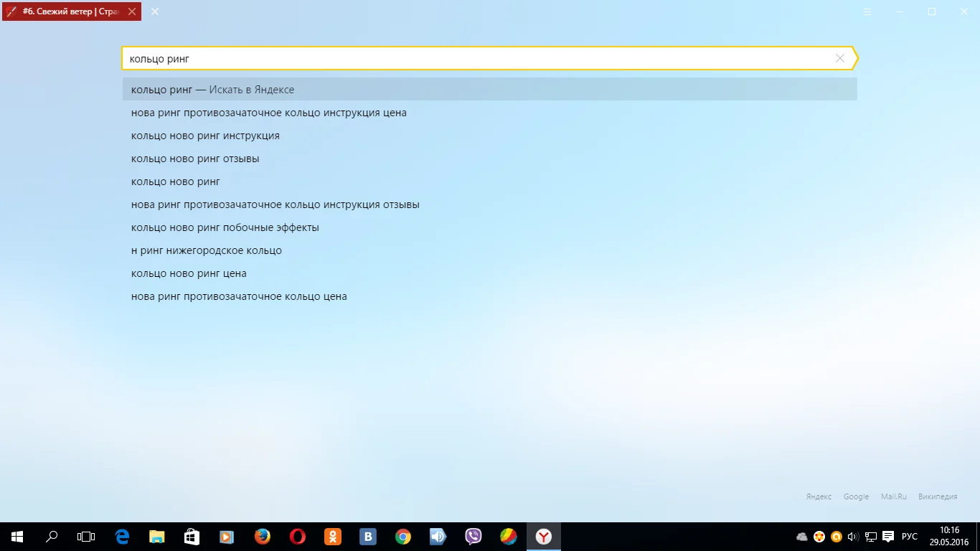The image size is (980, 551).
Task: Open Yandex Browser hamburger menu
Action: coord(867,11)
